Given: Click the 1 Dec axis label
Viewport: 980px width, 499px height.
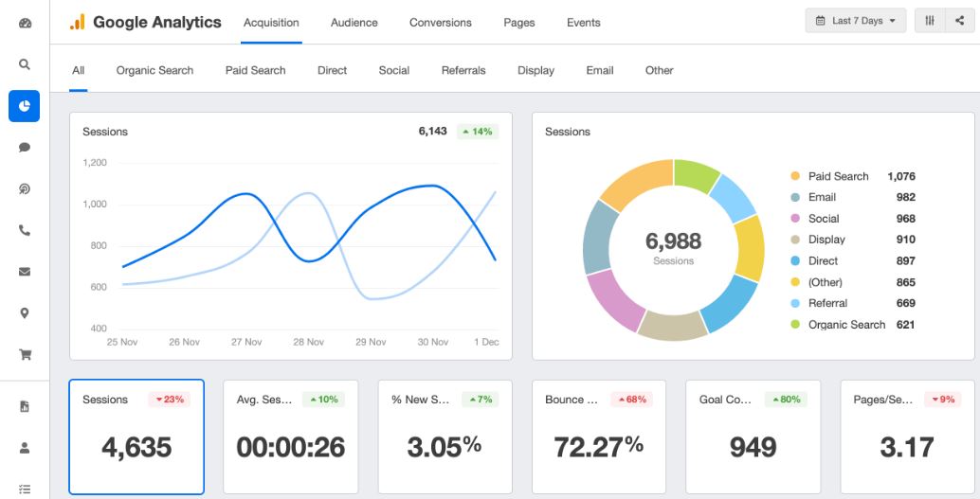Looking at the screenshot, I should click(486, 342).
